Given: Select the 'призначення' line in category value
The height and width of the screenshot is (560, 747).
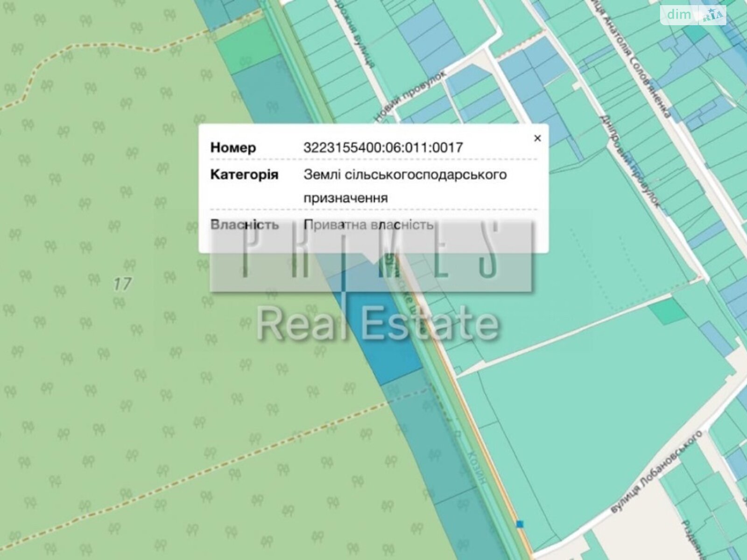Looking at the screenshot, I should pyautogui.click(x=345, y=198).
